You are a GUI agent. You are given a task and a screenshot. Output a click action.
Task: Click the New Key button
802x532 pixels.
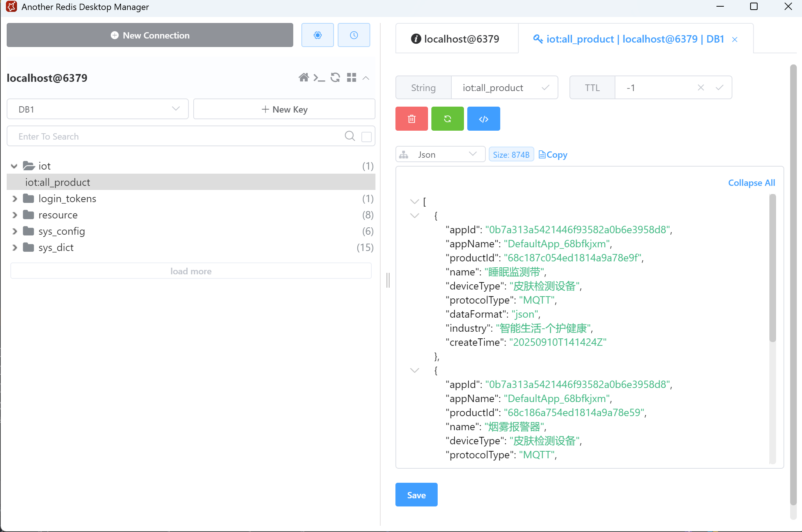284,109
